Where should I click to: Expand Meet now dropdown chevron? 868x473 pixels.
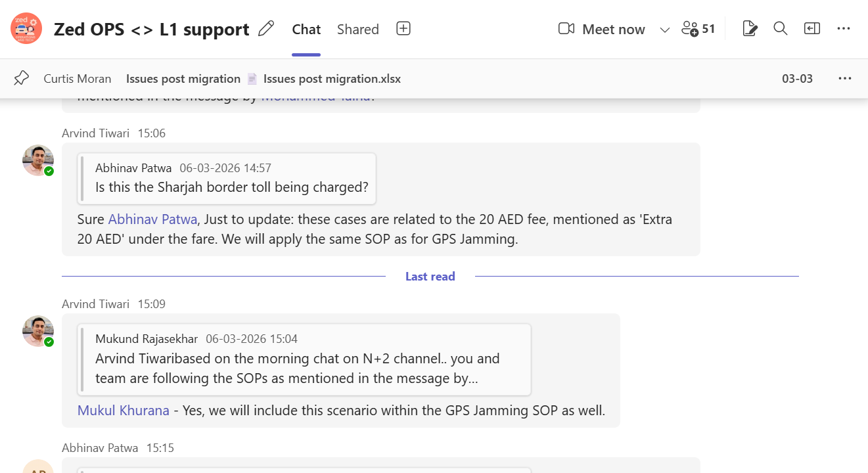point(664,30)
